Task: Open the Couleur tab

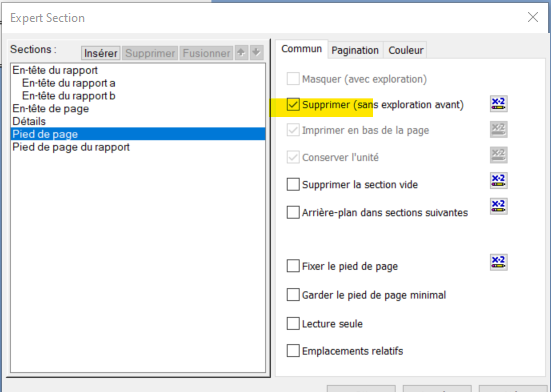Action: (406, 50)
